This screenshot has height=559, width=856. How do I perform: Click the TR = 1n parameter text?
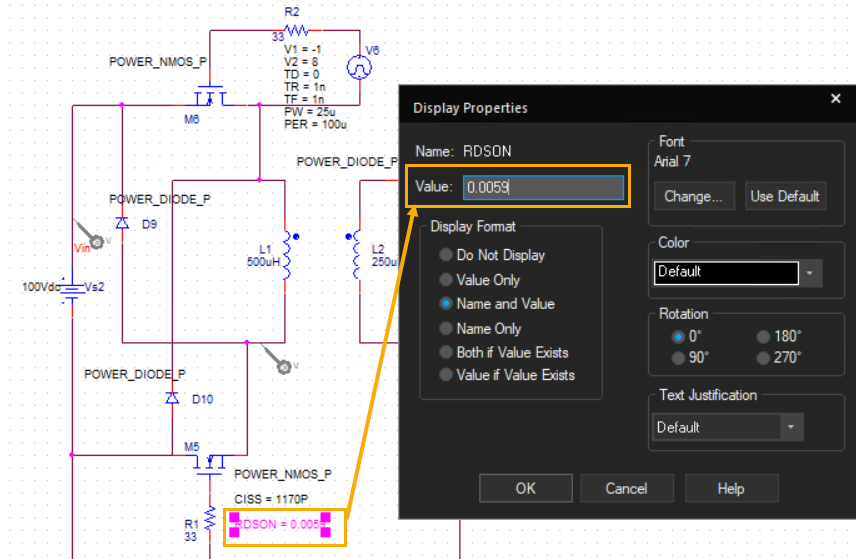[x=305, y=87]
